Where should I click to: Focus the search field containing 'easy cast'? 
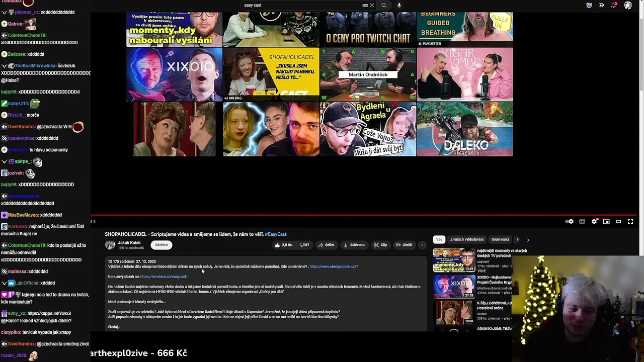[x=302, y=5]
